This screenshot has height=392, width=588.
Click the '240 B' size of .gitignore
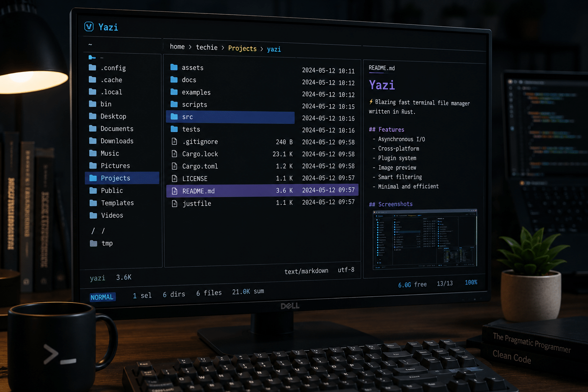284,142
